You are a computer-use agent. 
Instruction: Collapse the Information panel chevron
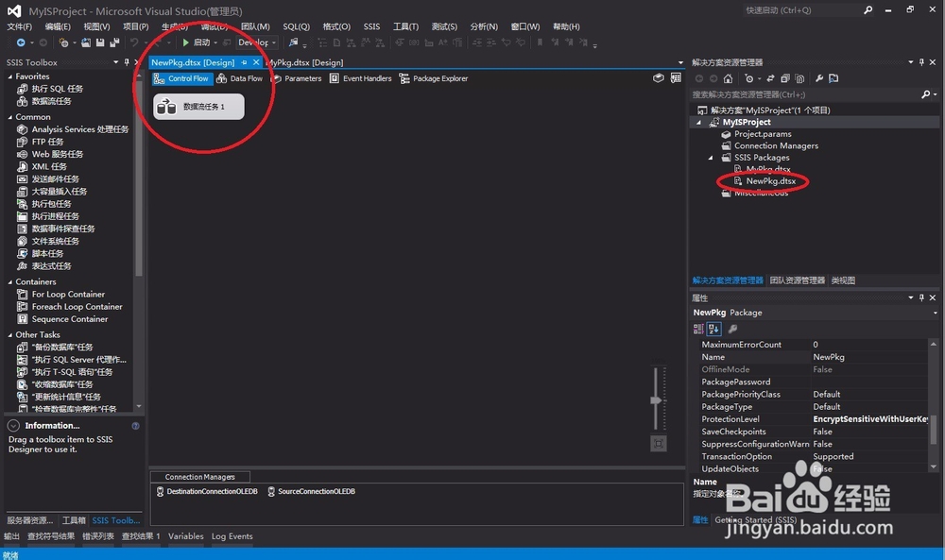coord(13,426)
